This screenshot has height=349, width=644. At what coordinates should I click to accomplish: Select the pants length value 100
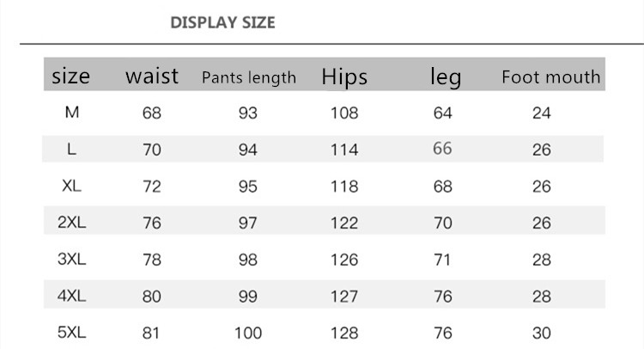[247, 332]
